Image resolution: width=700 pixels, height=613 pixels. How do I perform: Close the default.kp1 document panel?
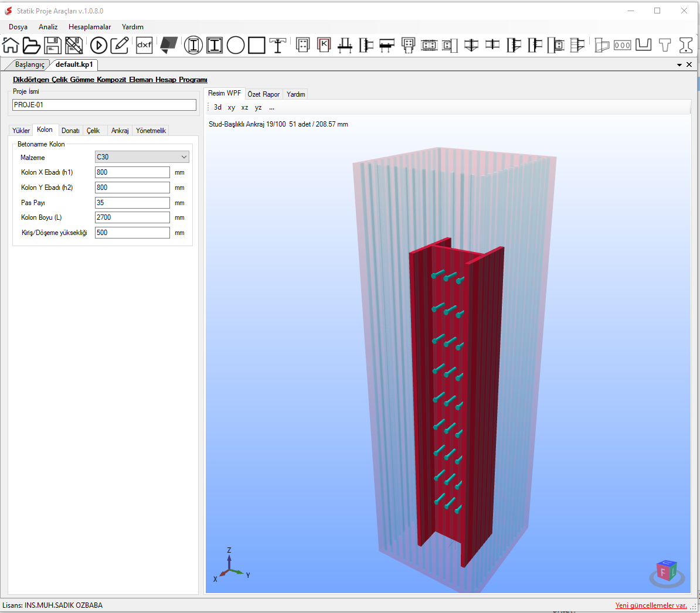[689, 64]
